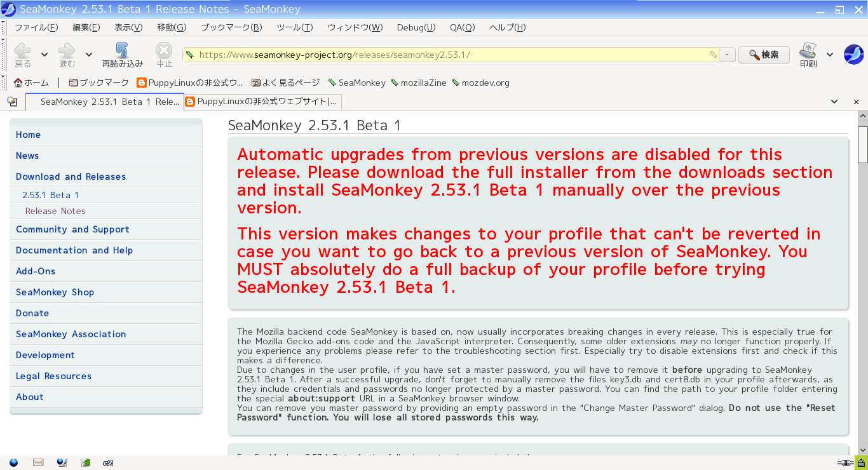Screen dimensions: 868x470
Task: Toggle online/offline plug icon in status bar
Action: (845, 462)
